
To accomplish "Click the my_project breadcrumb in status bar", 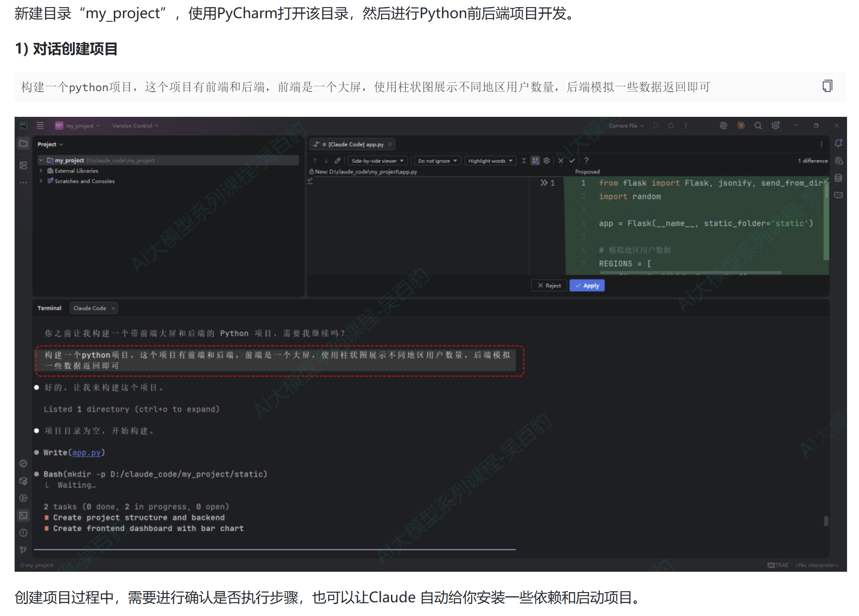I will pos(37,565).
